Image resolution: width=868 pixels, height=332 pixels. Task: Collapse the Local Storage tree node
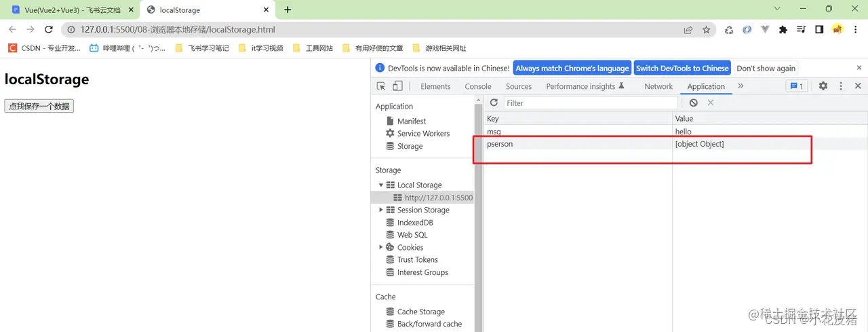[381, 185]
